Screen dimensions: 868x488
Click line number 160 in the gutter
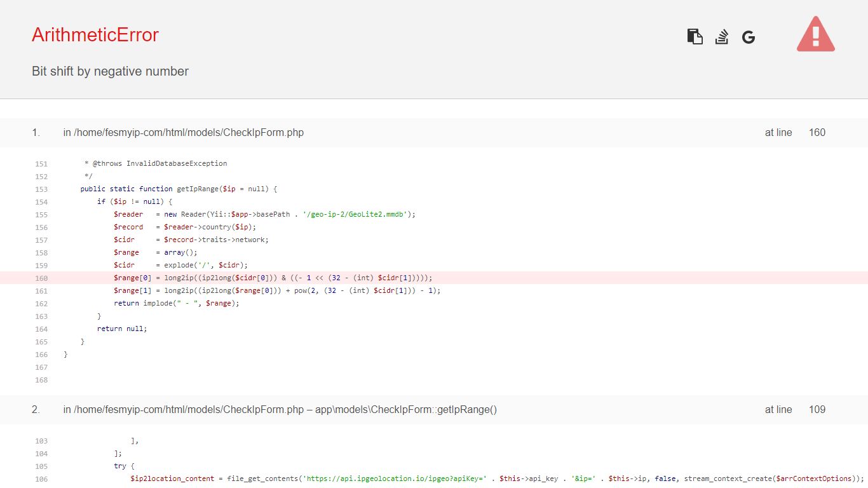[41, 278]
